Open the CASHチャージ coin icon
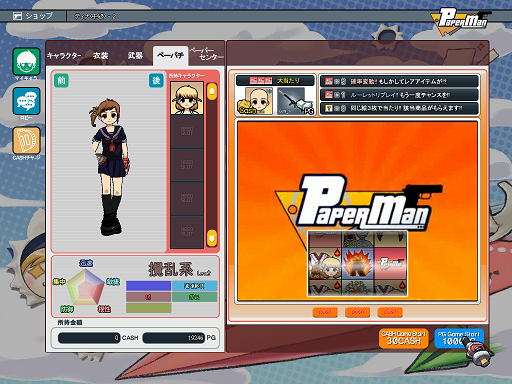This screenshot has height=384, width=512. tap(27, 141)
